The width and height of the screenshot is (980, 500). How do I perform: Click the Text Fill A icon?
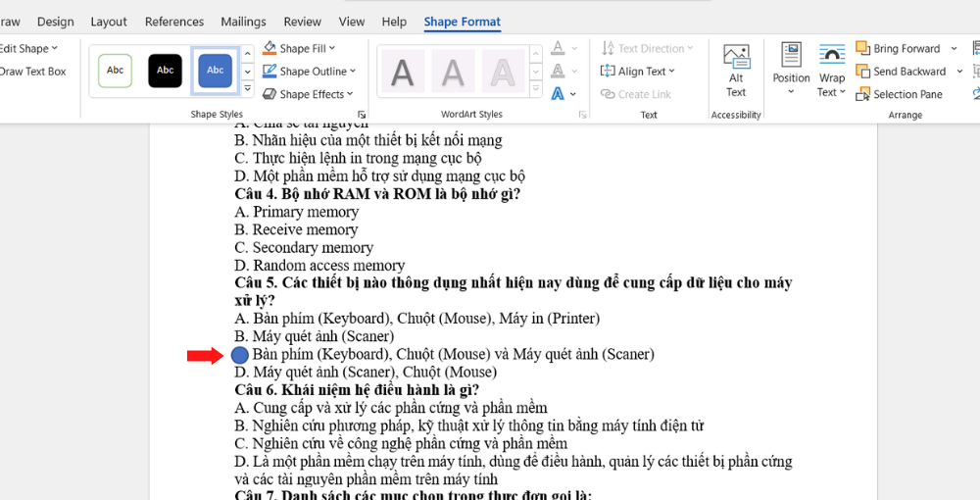click(558, 48)
